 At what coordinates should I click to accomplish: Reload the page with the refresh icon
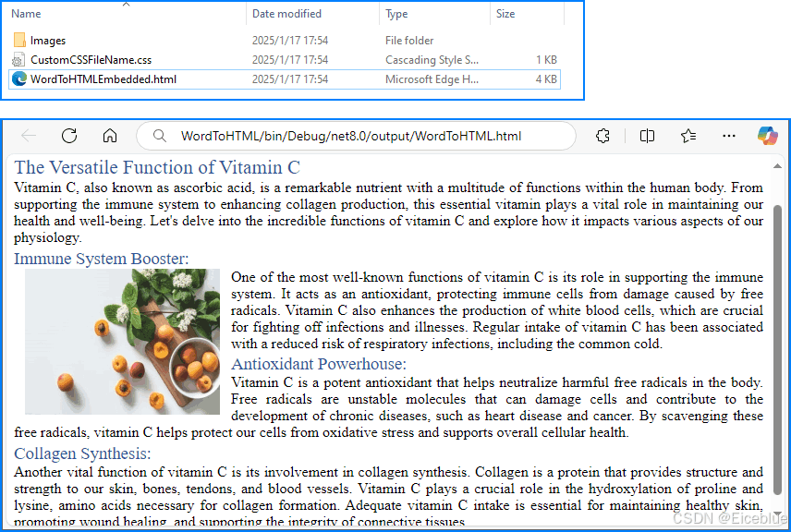pyautogui.click(x=69, y=136)
